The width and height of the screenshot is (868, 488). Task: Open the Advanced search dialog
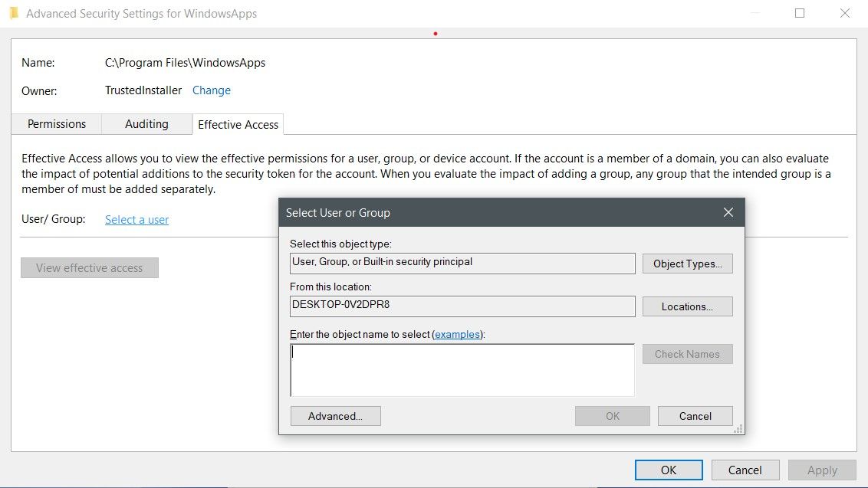click(335, 415)
